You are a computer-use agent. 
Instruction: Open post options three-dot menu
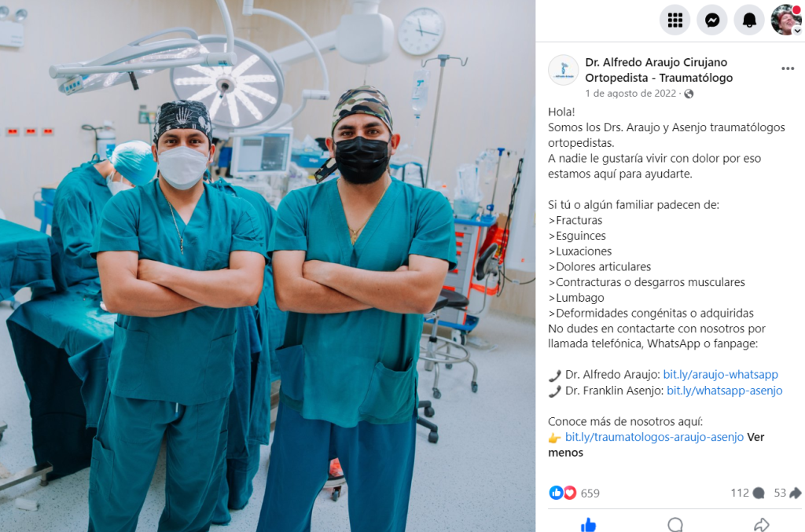tap(788, 68)
